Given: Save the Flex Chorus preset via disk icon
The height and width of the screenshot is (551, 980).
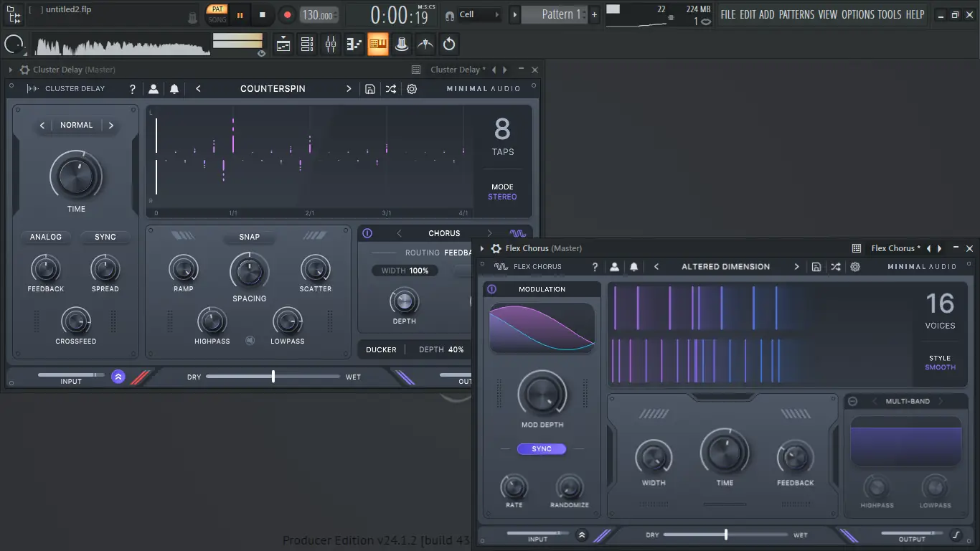Looking at the screenshot, I should (816, 267).
